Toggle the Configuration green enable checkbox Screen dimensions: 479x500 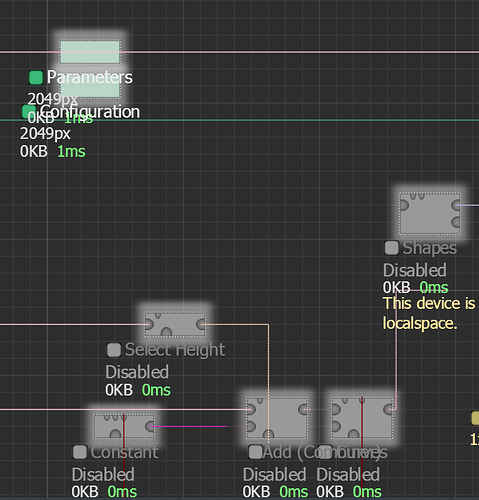coord(28,111)
